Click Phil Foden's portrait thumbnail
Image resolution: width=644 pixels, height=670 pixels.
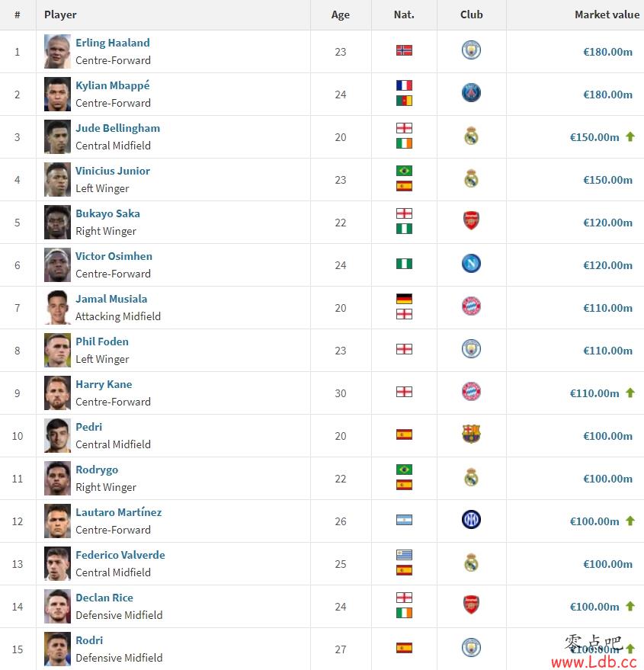coord(57,351)
